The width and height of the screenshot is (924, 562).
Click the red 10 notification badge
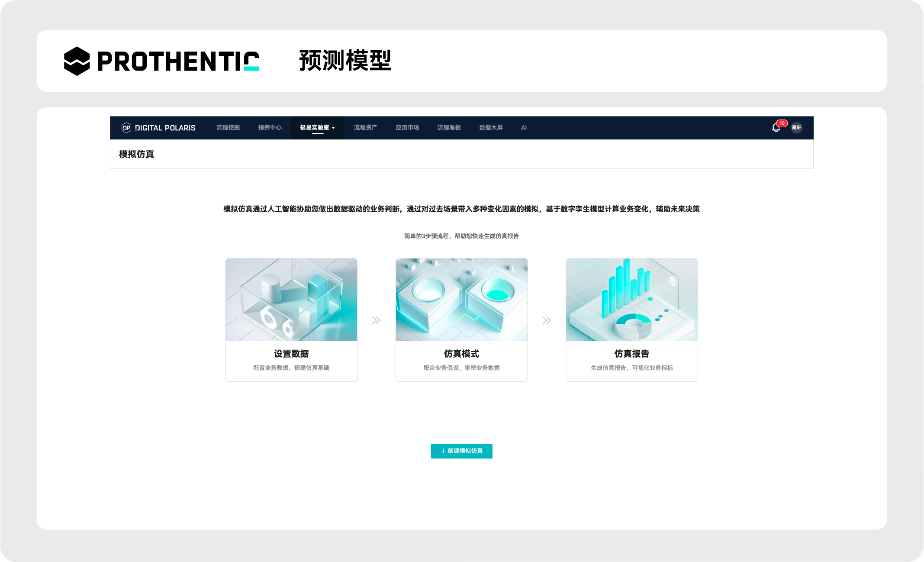pos(782,123)
